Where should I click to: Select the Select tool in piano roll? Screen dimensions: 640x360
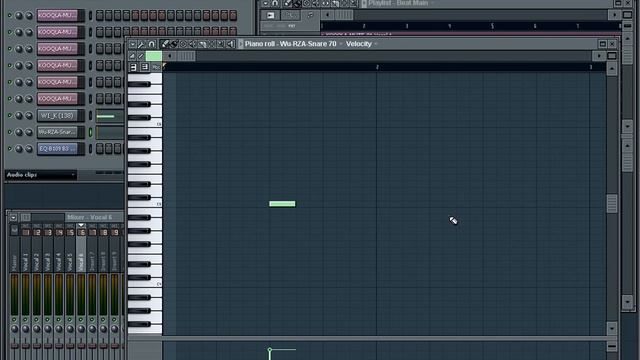211,44
